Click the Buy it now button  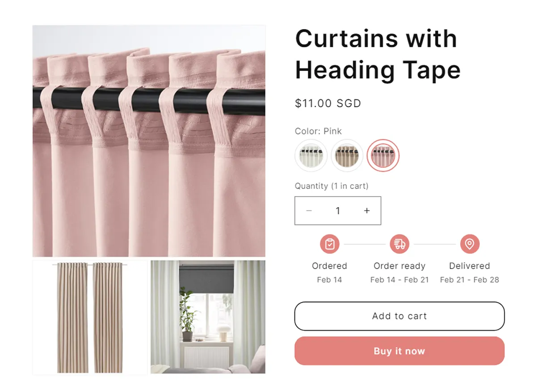[x=399, y=351]
